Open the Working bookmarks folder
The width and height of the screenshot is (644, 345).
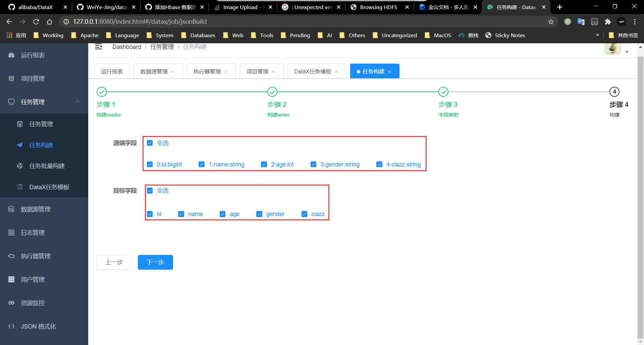(49, 35)
